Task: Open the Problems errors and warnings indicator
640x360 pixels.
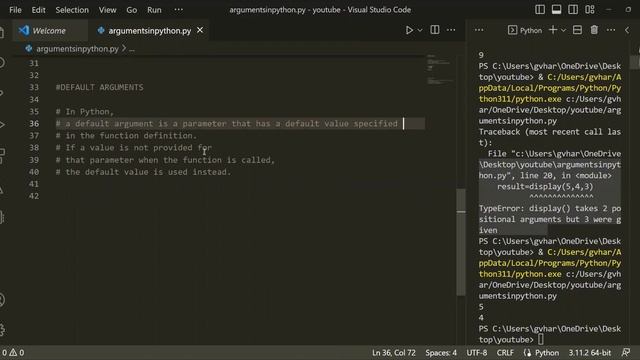Action: click(x=13, y=353)
